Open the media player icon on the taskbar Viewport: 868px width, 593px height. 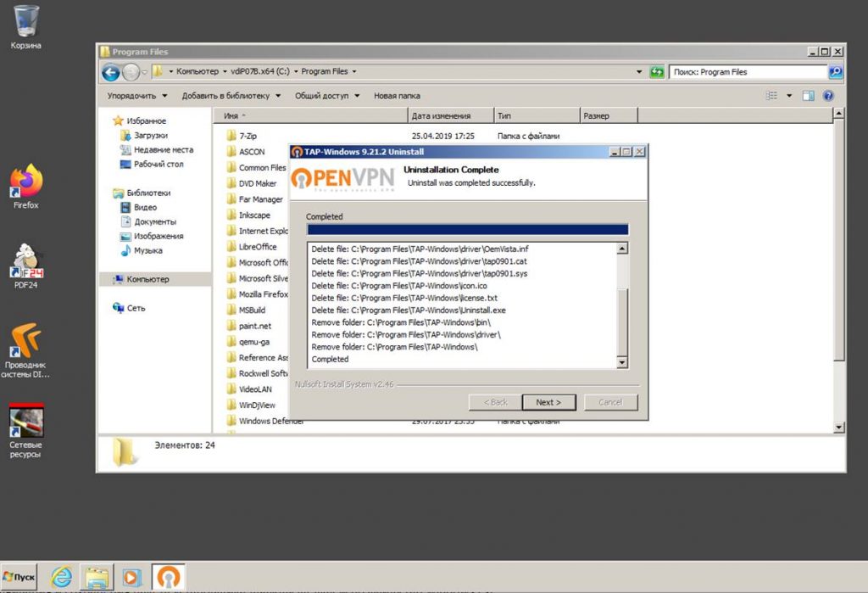tap(131, 577)
